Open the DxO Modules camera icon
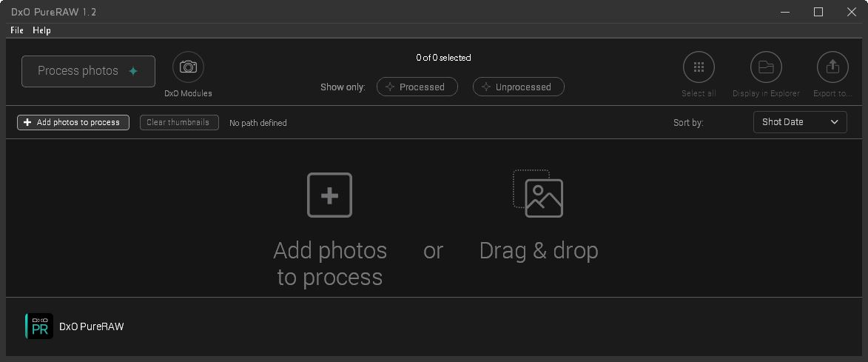Image resolution: width=868 pixels, height=362 pixels. 188,67
